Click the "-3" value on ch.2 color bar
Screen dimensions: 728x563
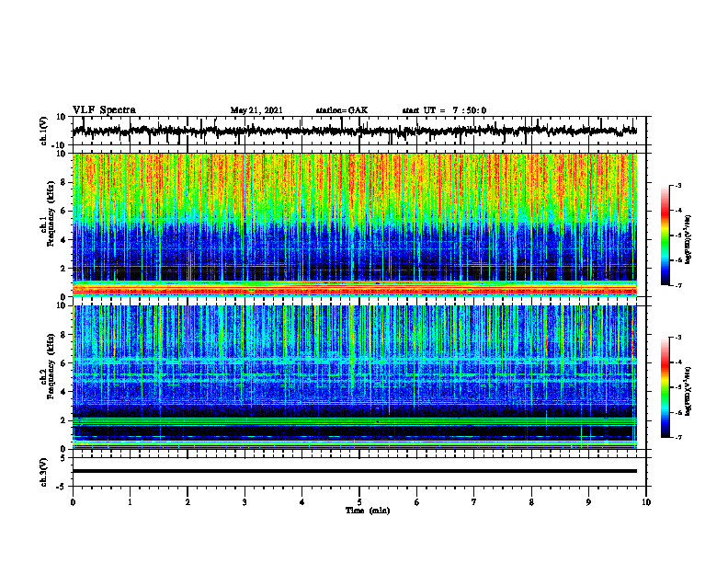pos(678,338)
